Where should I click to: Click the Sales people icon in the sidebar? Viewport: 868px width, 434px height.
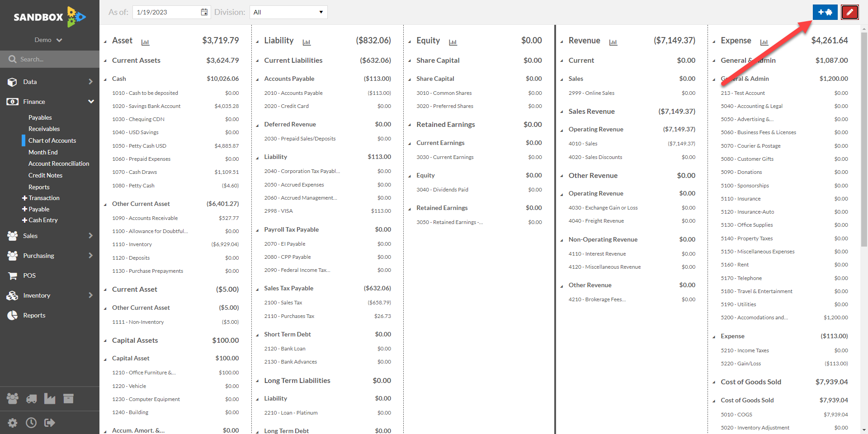point(12,236)
